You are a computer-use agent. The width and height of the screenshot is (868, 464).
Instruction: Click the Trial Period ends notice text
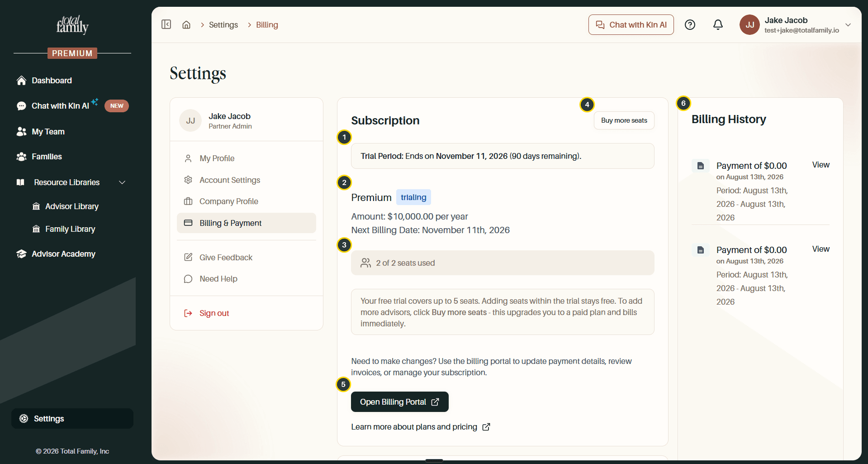471,156
